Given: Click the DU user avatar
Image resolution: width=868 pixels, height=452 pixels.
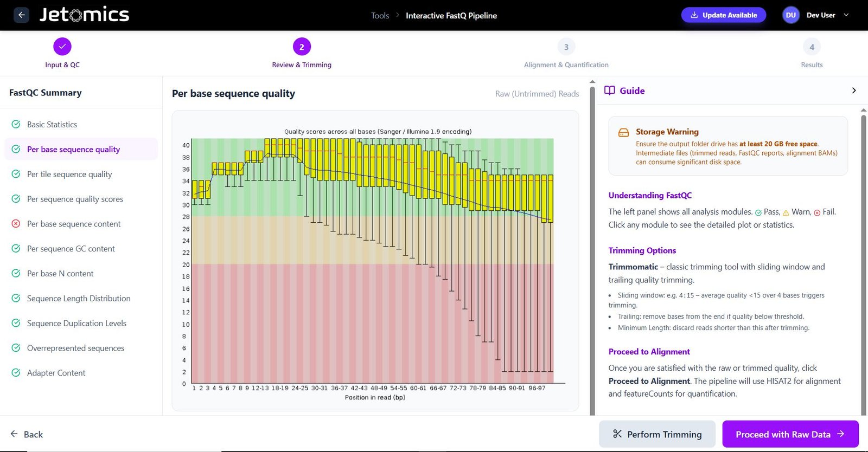Looking at the screenshot, I should (x=791, y=15).
